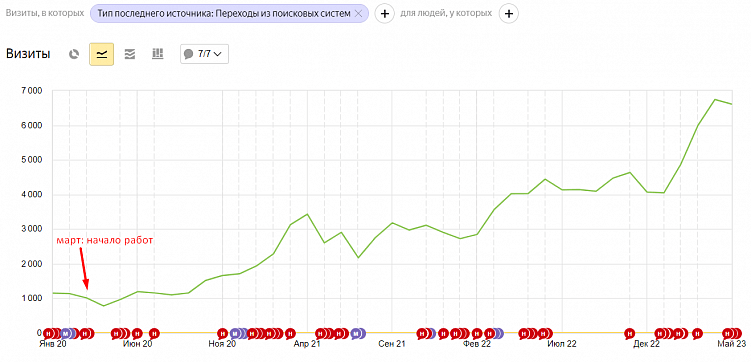
Task: Click the 'Визиты, в которых' label
Action: (45, 13)
